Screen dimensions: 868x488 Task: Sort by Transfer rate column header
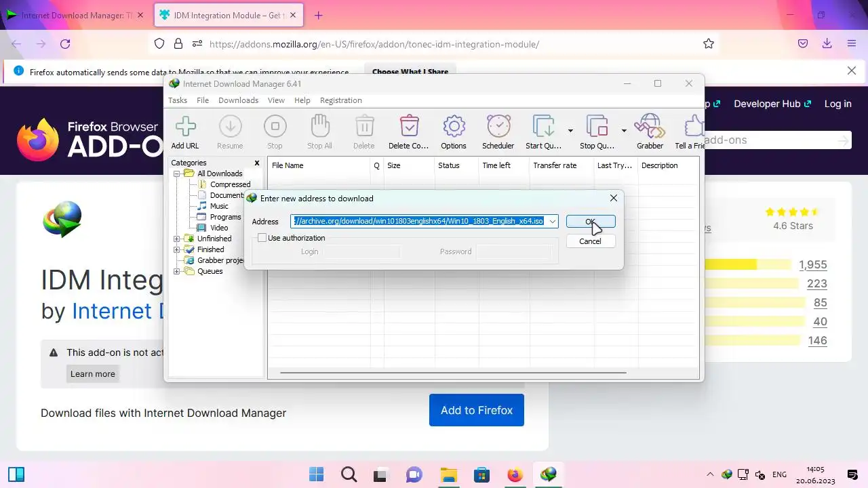561,165
